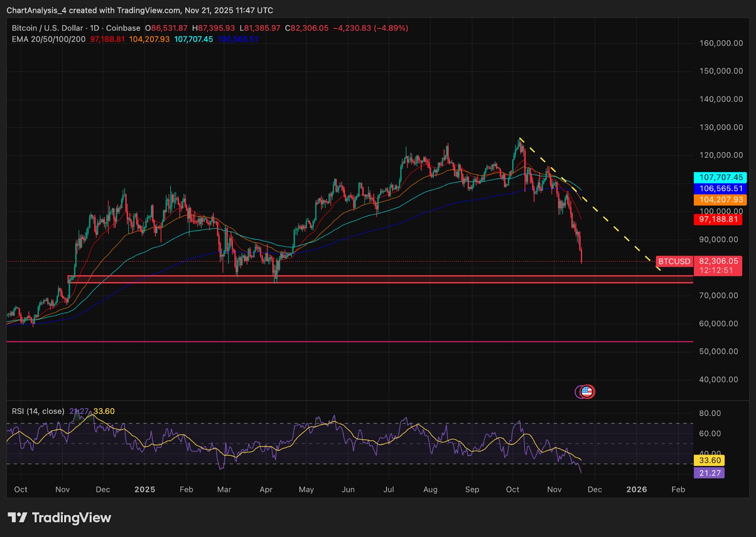Screen dimensions: 756x537
Task: Select the cyan 107,707.45 EMA axis label
Action: point(720,178)
